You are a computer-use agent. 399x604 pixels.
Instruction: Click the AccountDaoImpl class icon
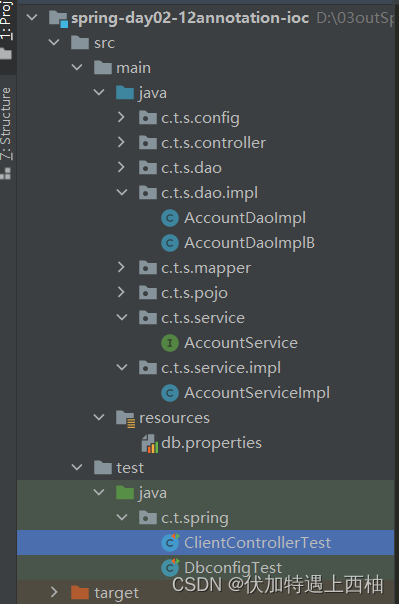(x=170, y=218)
